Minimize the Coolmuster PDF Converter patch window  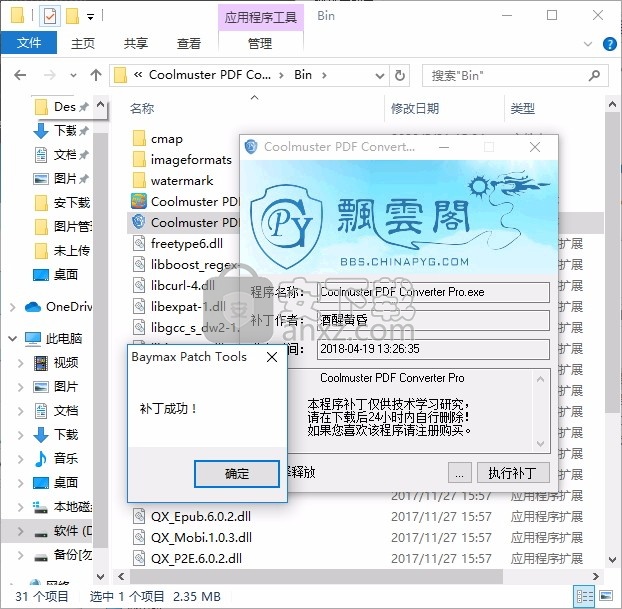tap(444, 147)
